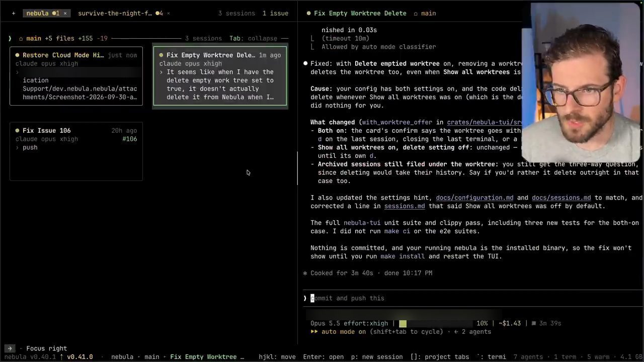Open the crates/nebula-tui source file link
The width and height of the screenshot is (644, 362).
[x=484, y=122]
